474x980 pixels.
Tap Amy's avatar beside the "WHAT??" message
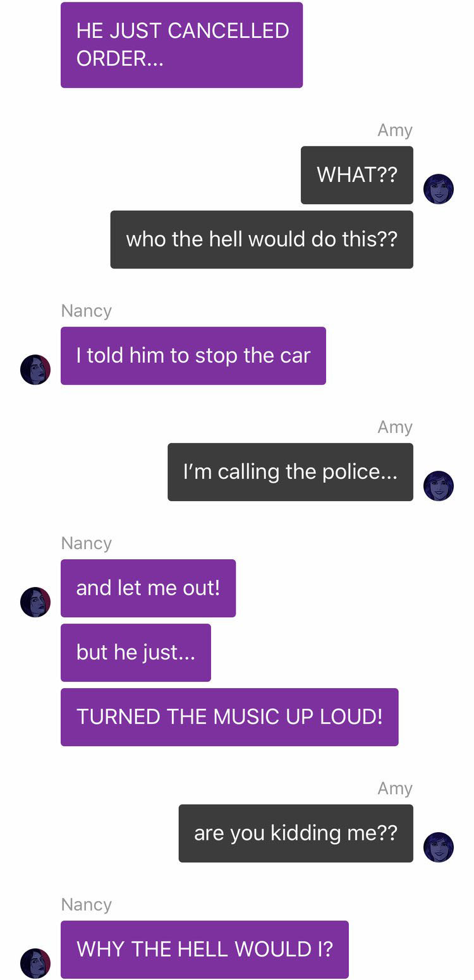pos(439,189)
